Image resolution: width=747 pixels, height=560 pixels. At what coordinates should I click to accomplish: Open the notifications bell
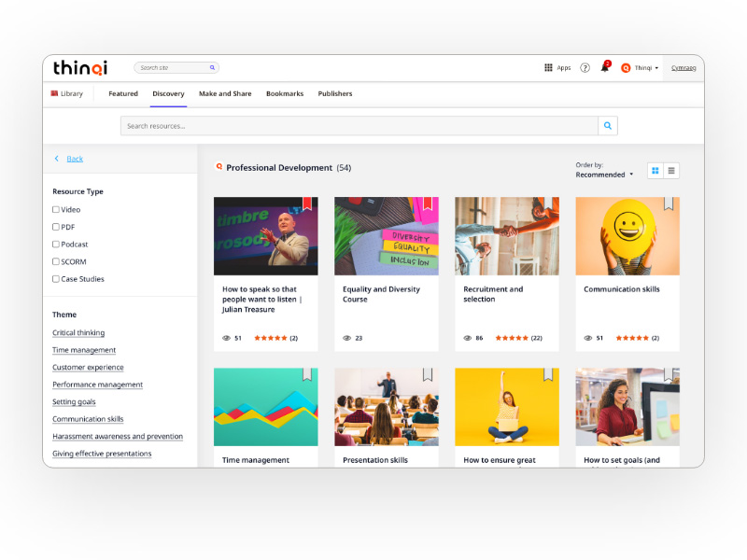click(x=604, y=68)
